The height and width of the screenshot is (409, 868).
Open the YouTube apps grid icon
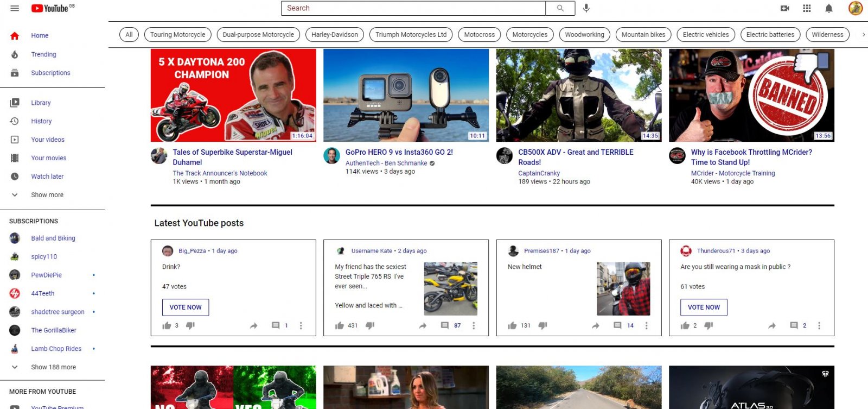point(807,8)
